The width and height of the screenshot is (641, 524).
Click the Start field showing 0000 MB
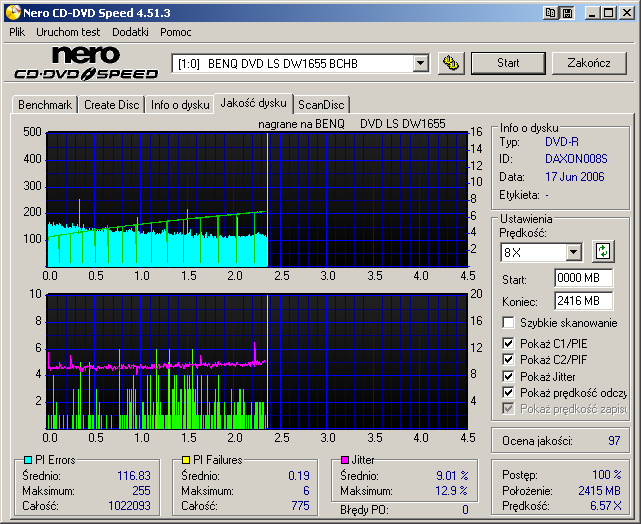(x=583, y=278)
